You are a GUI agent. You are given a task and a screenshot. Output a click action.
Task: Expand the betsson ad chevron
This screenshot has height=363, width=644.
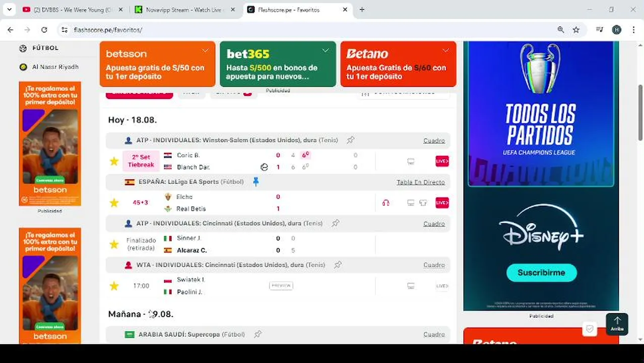point(205,50)
